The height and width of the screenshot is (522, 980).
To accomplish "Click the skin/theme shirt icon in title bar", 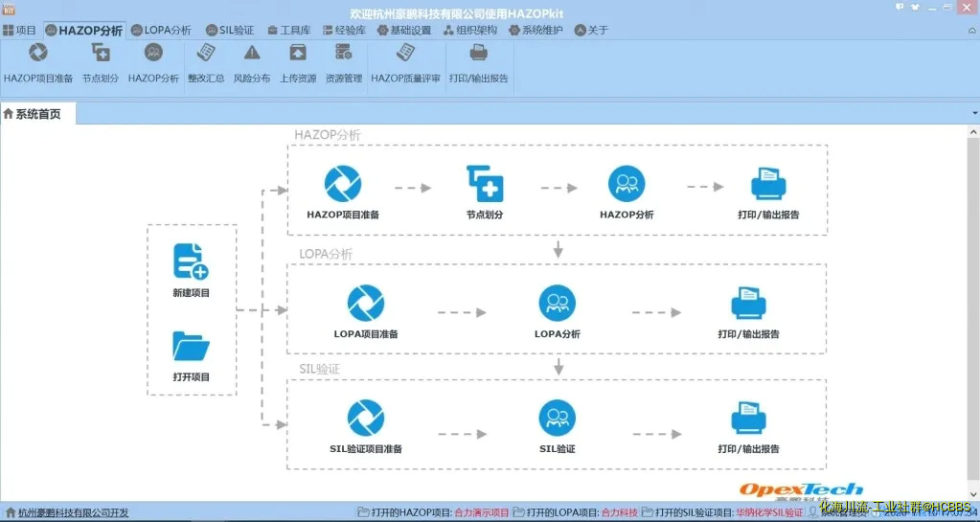I will (x=916, y=7).
